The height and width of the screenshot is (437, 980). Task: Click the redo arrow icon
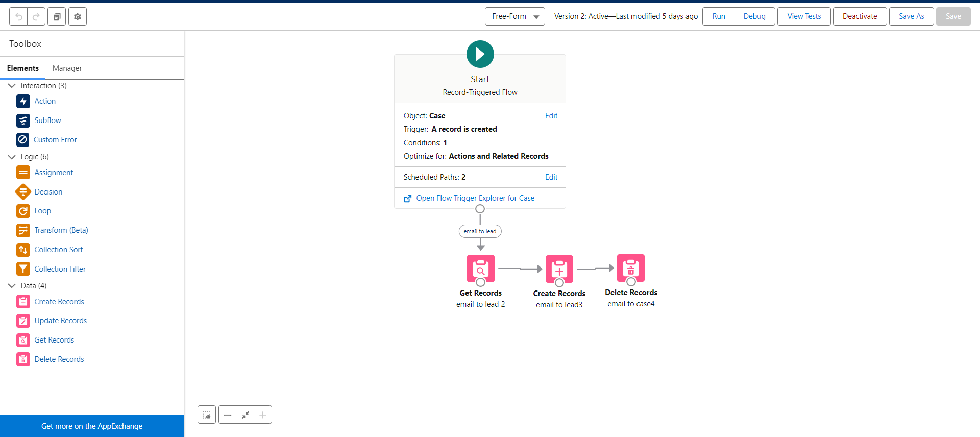(36, 16)
